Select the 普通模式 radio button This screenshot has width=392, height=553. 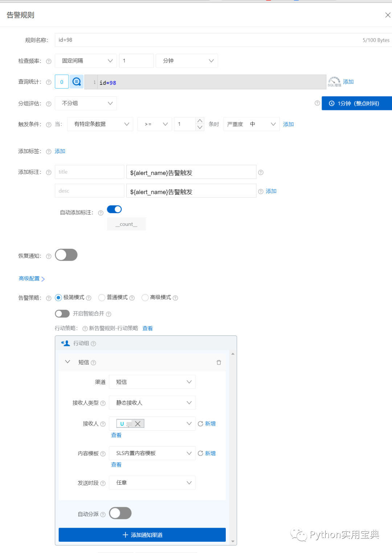click(102, 298)
